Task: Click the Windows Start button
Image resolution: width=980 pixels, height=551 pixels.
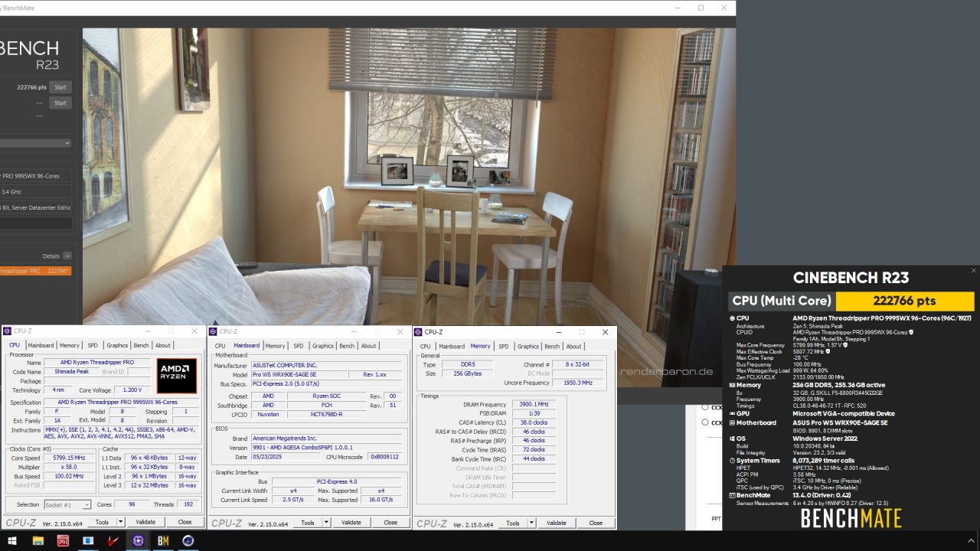Action: click(11, 541)
